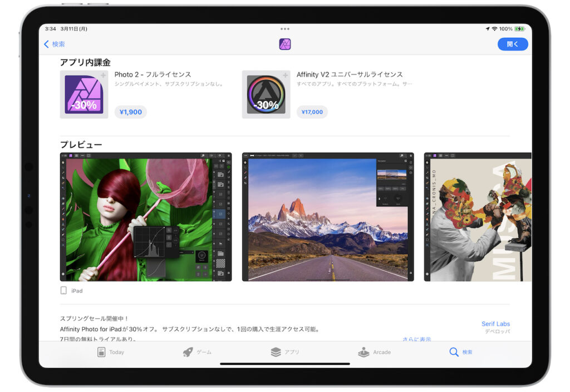
Task: Tap the Today newspaper icon
Action: (x=102, y=351)
